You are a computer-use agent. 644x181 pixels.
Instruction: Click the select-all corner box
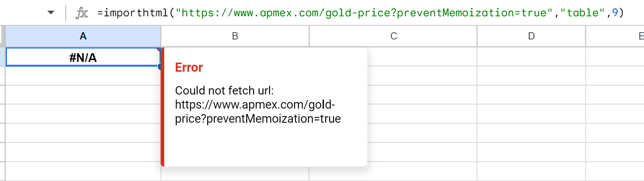[x=3, y=36]
